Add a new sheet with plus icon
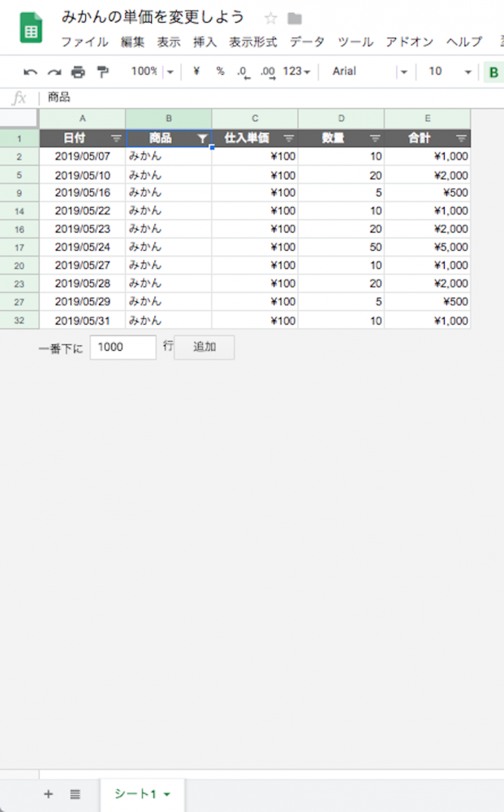This screenshot has width=504, height=812. point(48,794)
